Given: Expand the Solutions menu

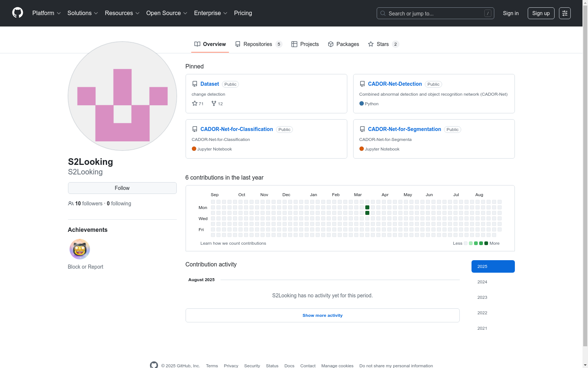Looking at the screenshot, I should 83,13.
